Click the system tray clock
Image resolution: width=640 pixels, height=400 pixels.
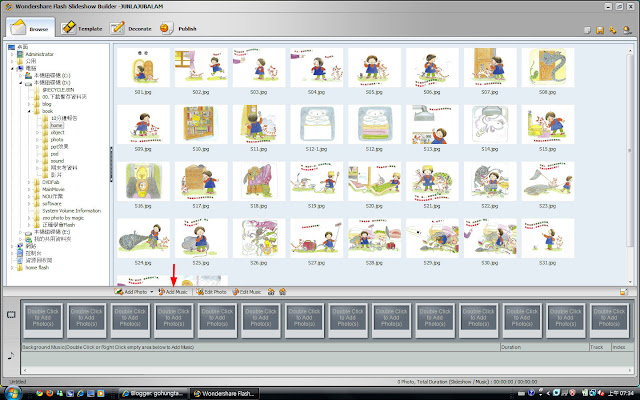621,393
